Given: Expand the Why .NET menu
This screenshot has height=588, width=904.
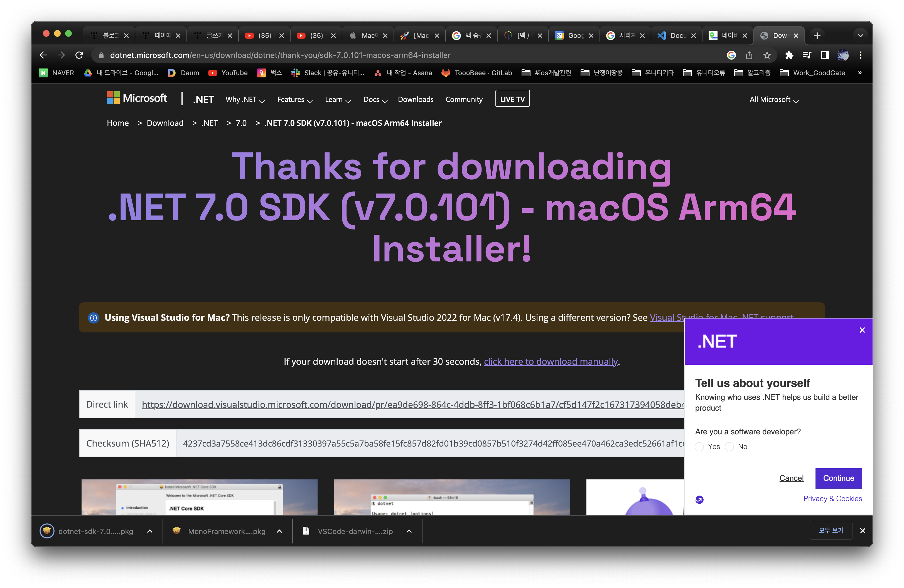Looking at the screenshot, I should click(x=245, y=99).
